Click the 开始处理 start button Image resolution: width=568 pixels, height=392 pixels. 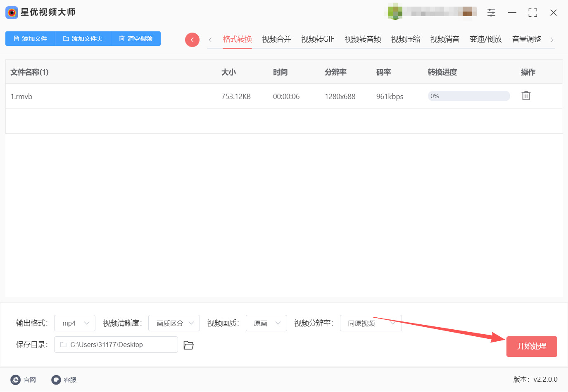(x=532, y=347)
